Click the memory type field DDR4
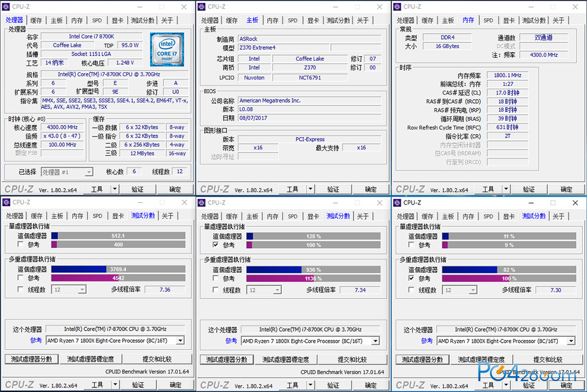Screen dimensions: 587x392 [447, 37]
